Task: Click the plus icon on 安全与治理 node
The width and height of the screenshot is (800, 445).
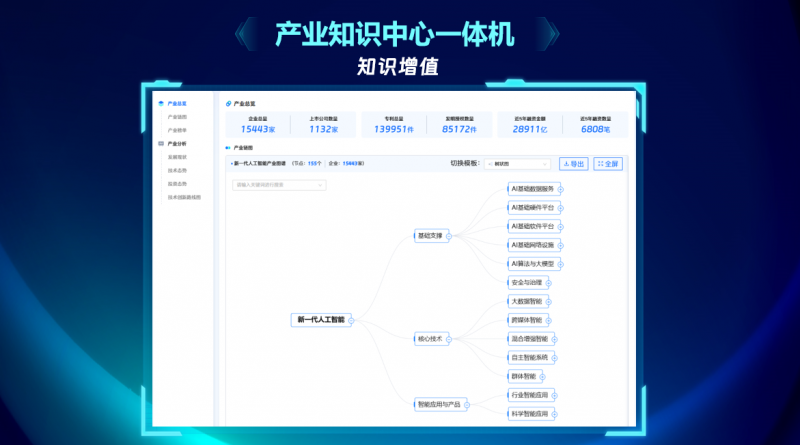Action: [x=549, y=283]
